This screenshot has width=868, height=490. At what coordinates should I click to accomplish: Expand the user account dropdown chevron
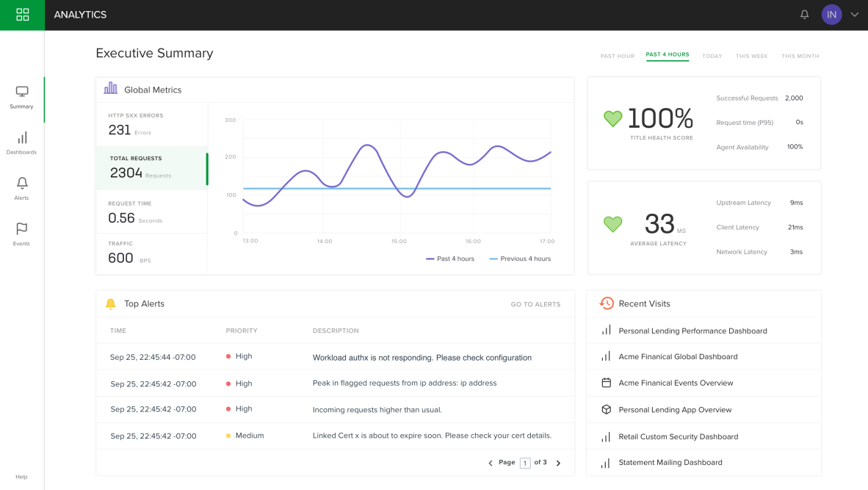point(854,15)
